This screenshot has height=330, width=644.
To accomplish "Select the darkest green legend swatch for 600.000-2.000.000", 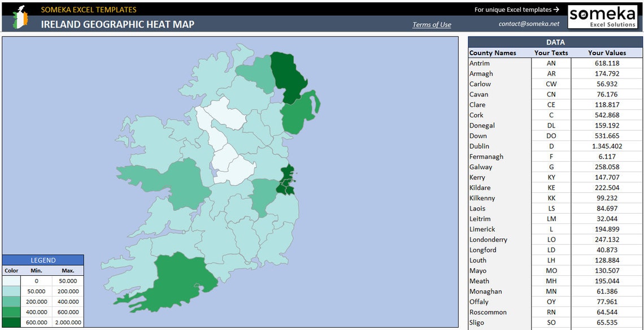I will pyautogui.click(x=12, y=323).
